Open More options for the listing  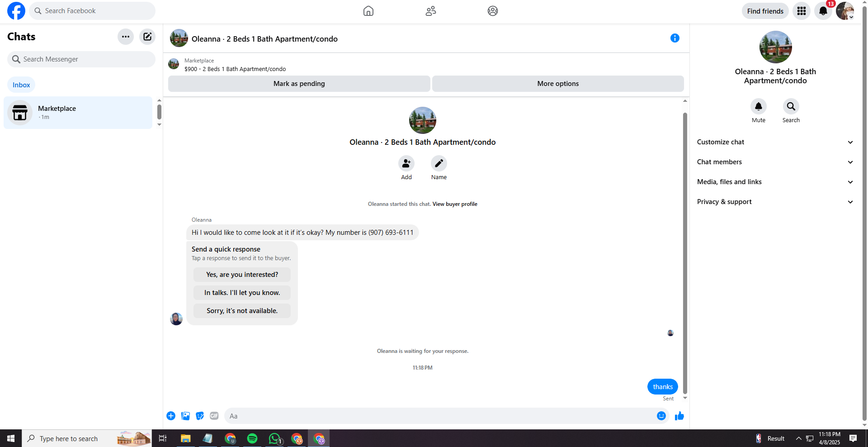tap(558, 84)
